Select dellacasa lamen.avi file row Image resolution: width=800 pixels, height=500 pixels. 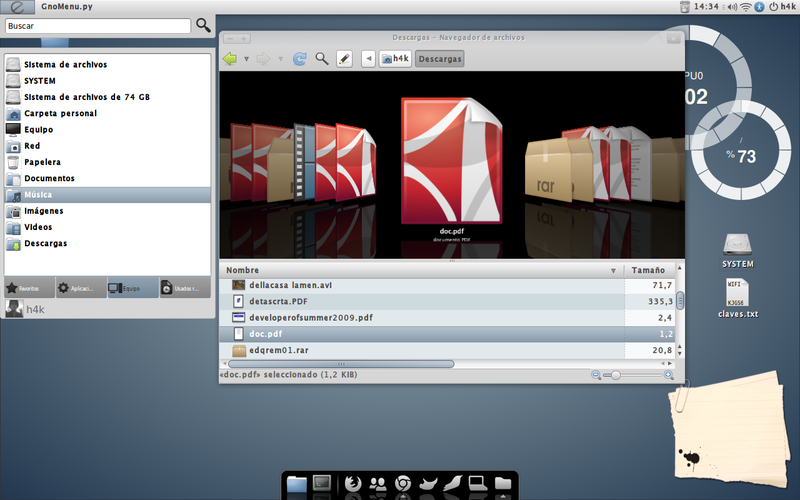(x=447, y=286)
